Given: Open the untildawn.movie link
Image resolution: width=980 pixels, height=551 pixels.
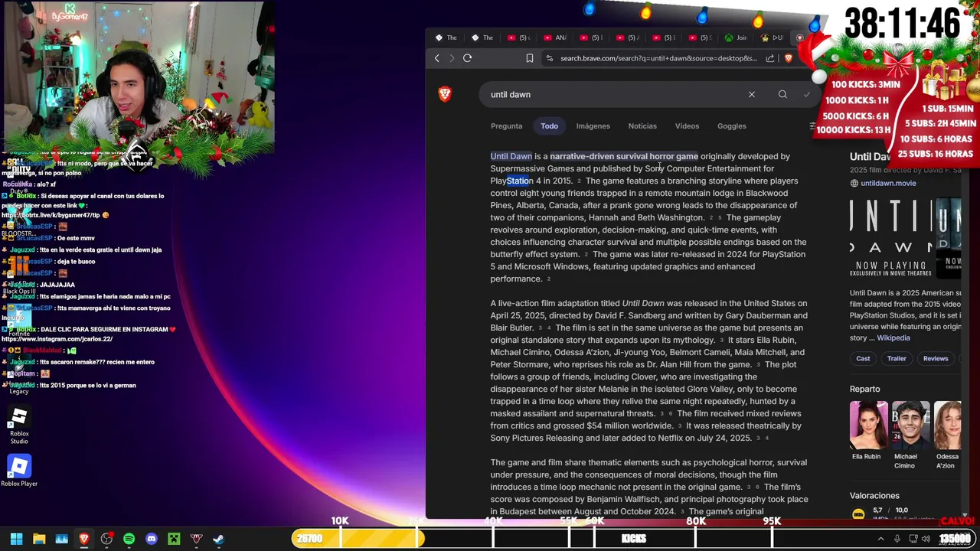Looking at the screenshot, I should click(x=888, y=184).
